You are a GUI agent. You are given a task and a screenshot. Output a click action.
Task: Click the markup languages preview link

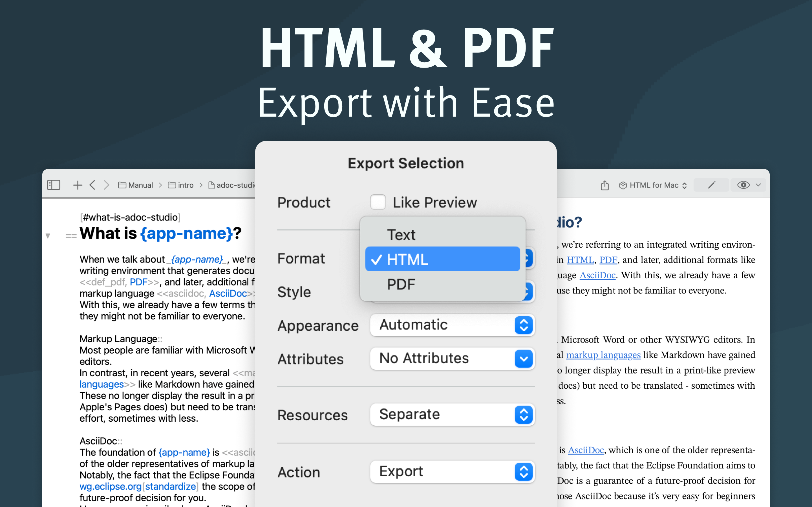[x=603, y=355]
